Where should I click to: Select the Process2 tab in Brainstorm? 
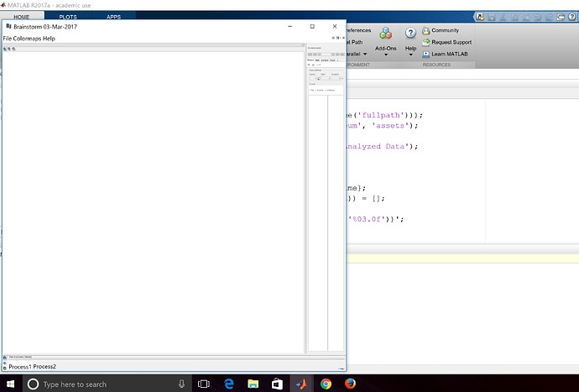(44, 367)
